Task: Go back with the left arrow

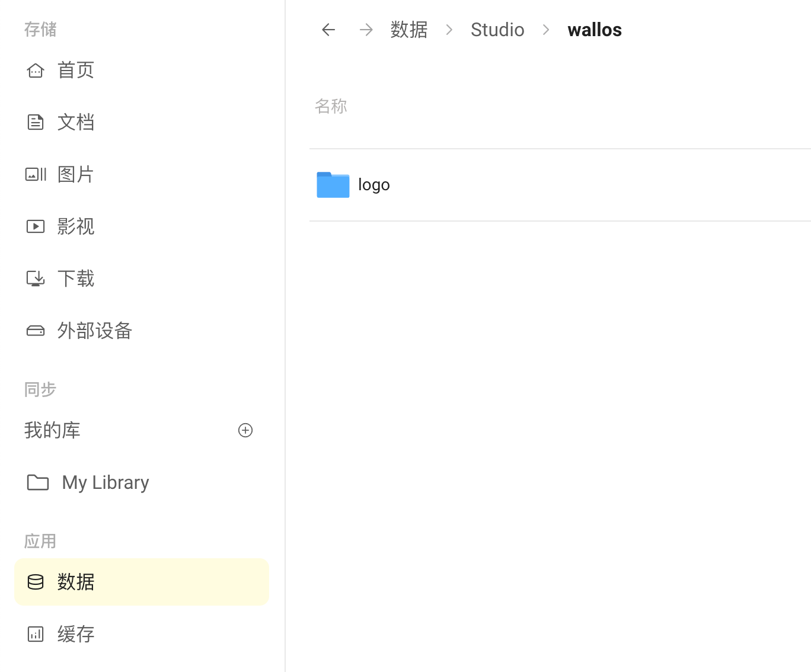Action: 328,30
